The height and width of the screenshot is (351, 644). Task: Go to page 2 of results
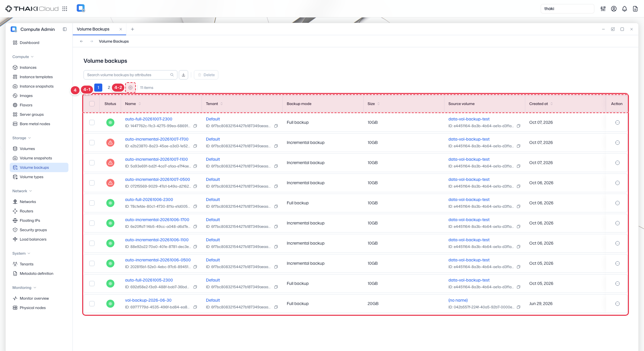point(109,88)
